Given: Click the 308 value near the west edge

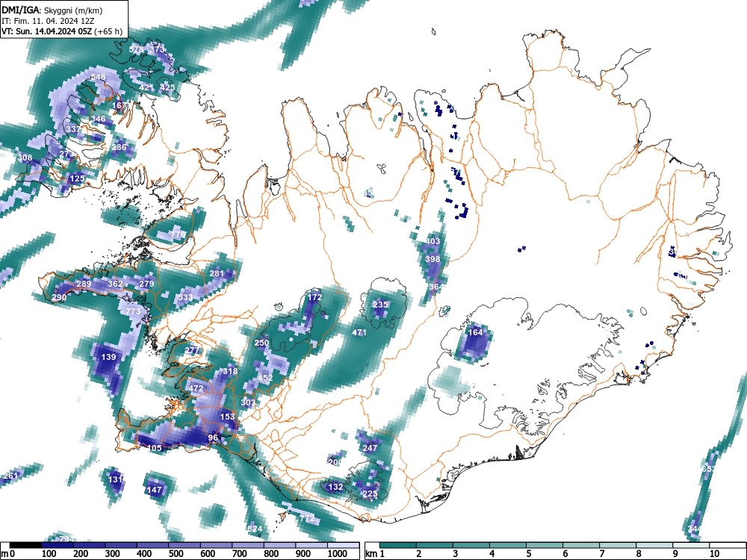Looking at the screenshot, I should click(x=25, y=158).
